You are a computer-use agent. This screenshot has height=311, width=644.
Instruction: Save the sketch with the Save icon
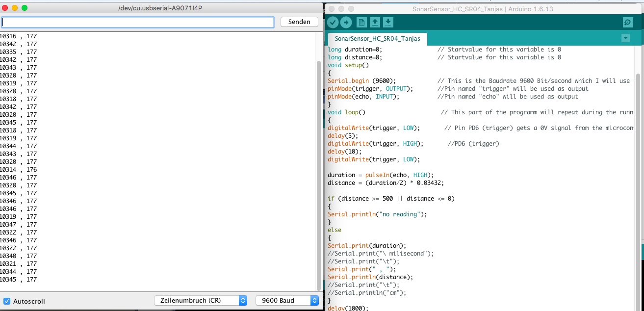388,22
